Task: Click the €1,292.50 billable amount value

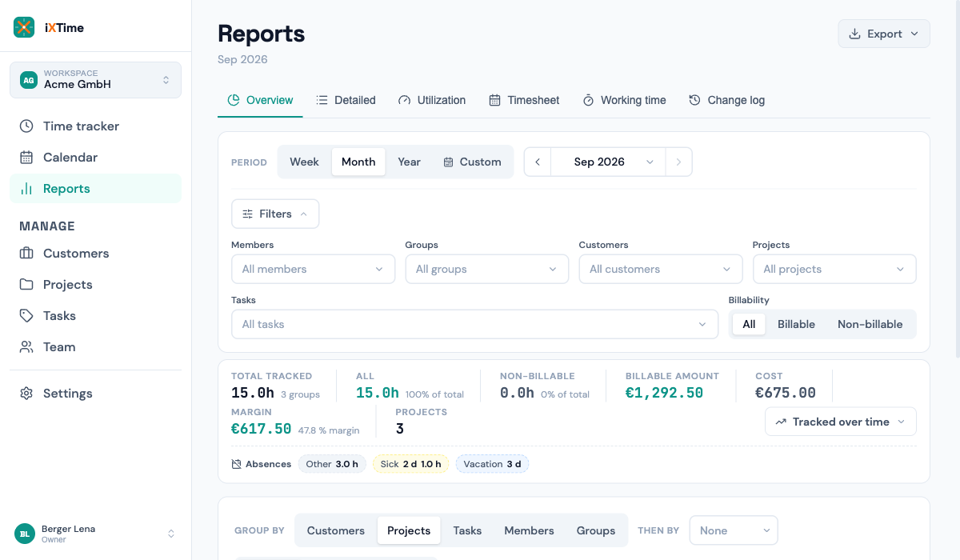Action: (x=664, y=393)
